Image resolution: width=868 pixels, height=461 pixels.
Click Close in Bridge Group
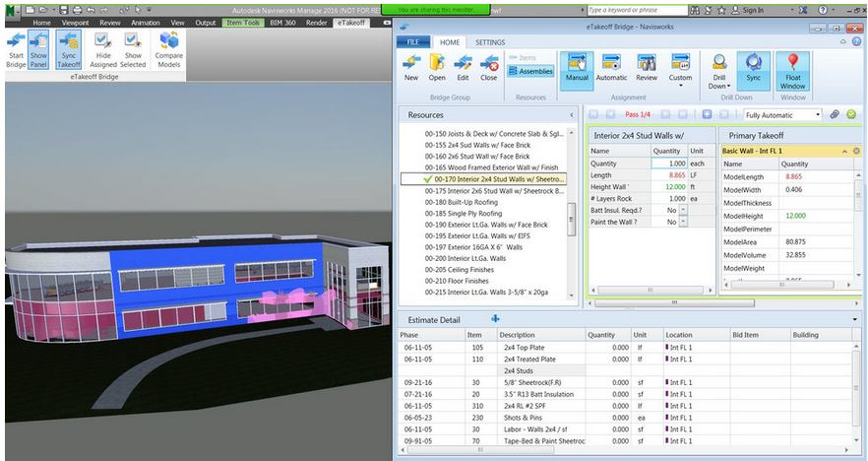pos(489,68)
